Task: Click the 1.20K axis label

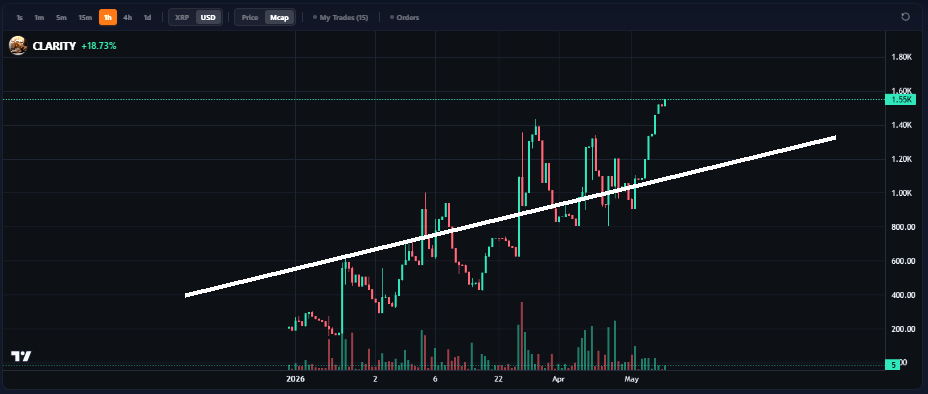Action: tap(901, 159)
